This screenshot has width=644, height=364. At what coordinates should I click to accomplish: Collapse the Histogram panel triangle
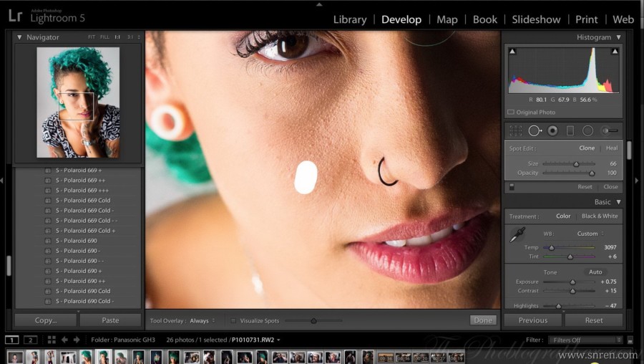[x=618, y=37]
